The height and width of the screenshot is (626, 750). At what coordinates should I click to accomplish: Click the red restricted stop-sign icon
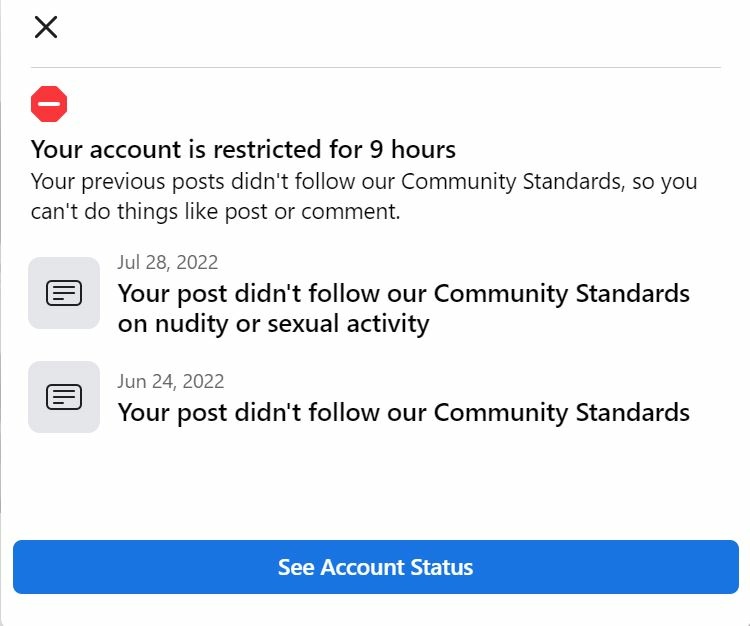click(49, 104)
